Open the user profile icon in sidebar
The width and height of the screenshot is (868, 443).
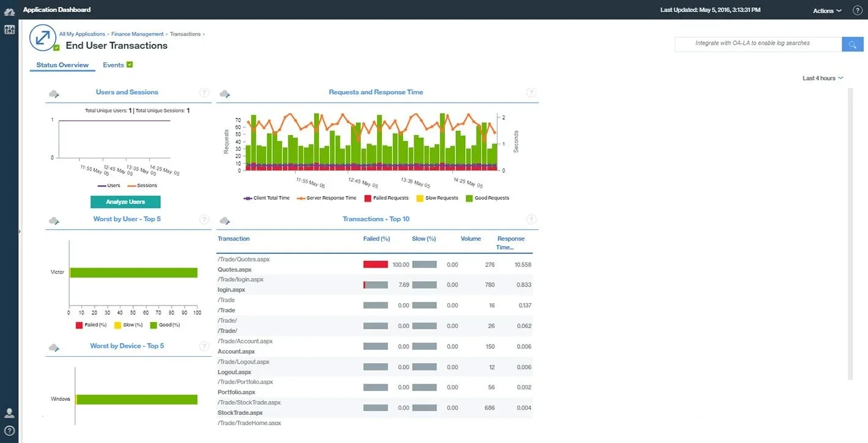coord(9,413)
